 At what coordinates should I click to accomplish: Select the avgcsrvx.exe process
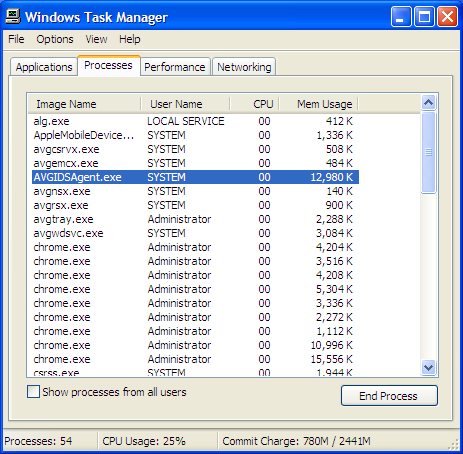pos(195,149)
